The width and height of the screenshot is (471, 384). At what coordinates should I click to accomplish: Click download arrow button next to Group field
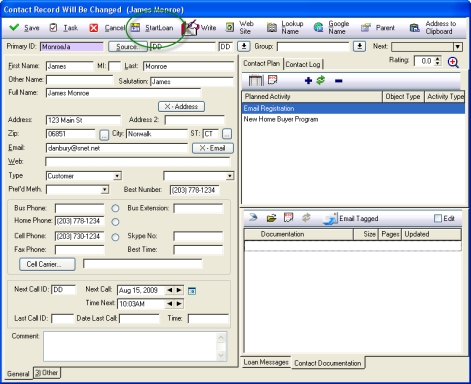coord(359,46)
